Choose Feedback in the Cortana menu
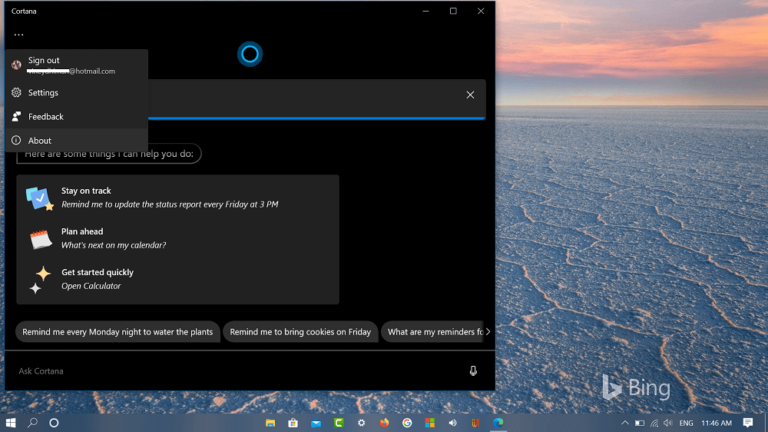Viewport: 768px width, 432px height. click(x=76, y=117)
